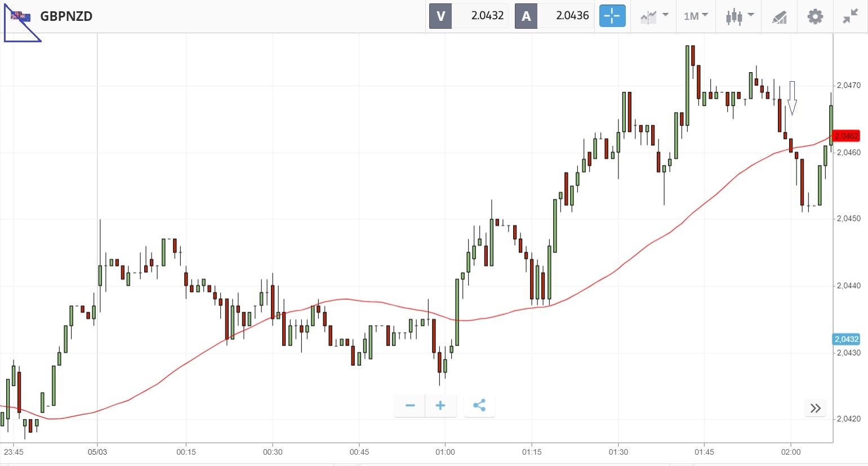The image size is (868, 466).
Task: Select the red 2.0462 moving average label
Action: (846, 136)
